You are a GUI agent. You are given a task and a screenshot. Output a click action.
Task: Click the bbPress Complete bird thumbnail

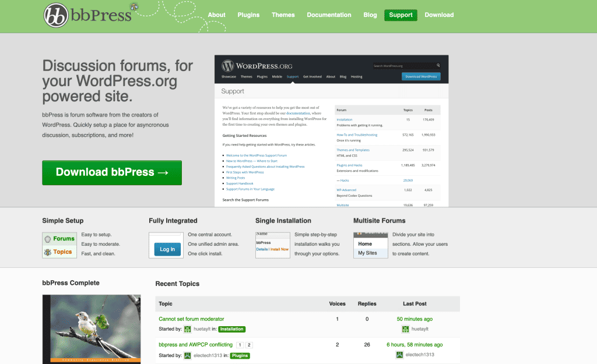click(x=91, y=329)
